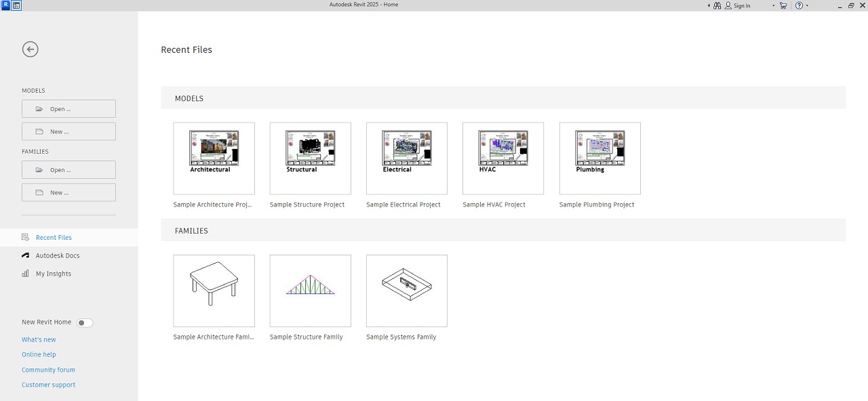Click the binoculars search icon
Viewport: 868px width, 401px height.
point(717,5)
